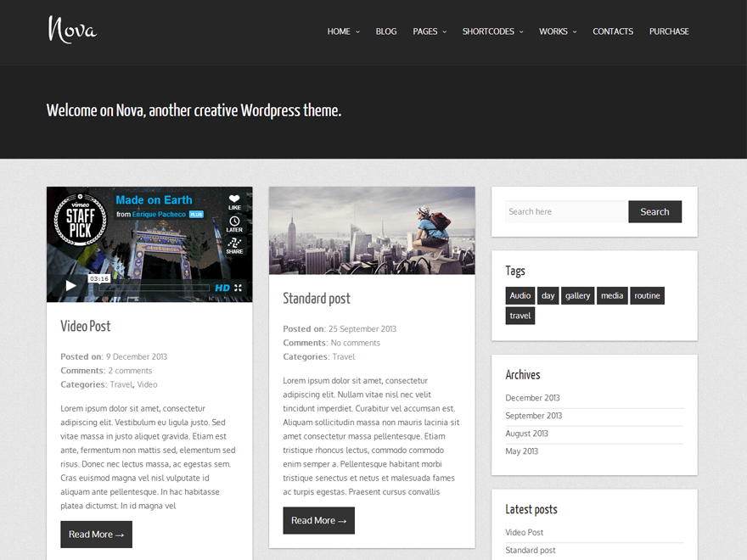747x560 pixels.
Task: Click the Like heart icon on video
Action: click(x=234, y=201)
